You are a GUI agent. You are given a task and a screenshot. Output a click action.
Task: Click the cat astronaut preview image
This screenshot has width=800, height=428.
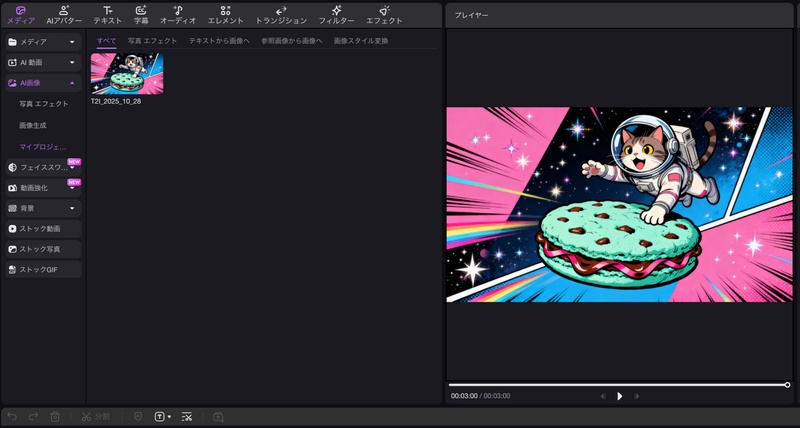coord(619,205)
